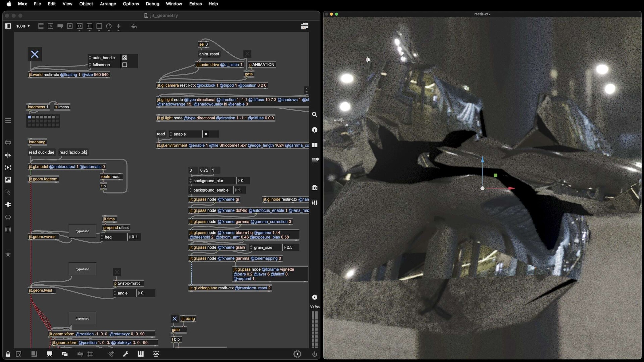The width and height of the screenshot is (644, 362).
Task: Lock the patcher with the padlock icon
Action: tap(8, 354)
